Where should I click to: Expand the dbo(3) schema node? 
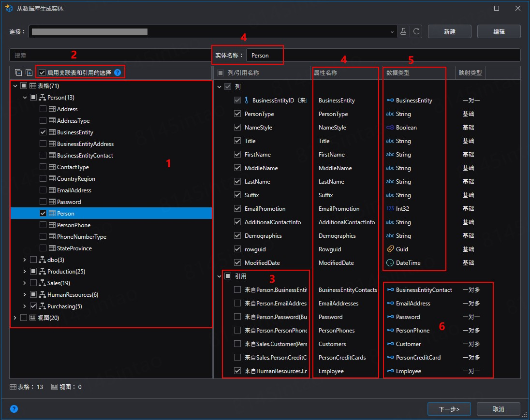tap(25, 260)
